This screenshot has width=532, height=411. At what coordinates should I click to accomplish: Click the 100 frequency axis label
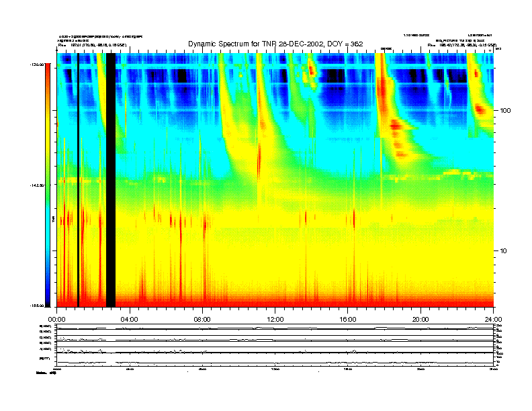pos(505,111)
